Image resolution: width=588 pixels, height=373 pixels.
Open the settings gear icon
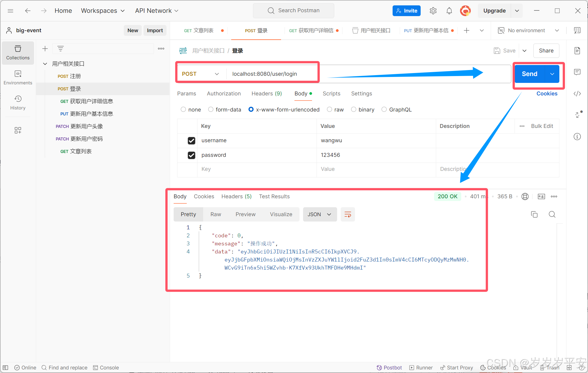tap(433, 11)
